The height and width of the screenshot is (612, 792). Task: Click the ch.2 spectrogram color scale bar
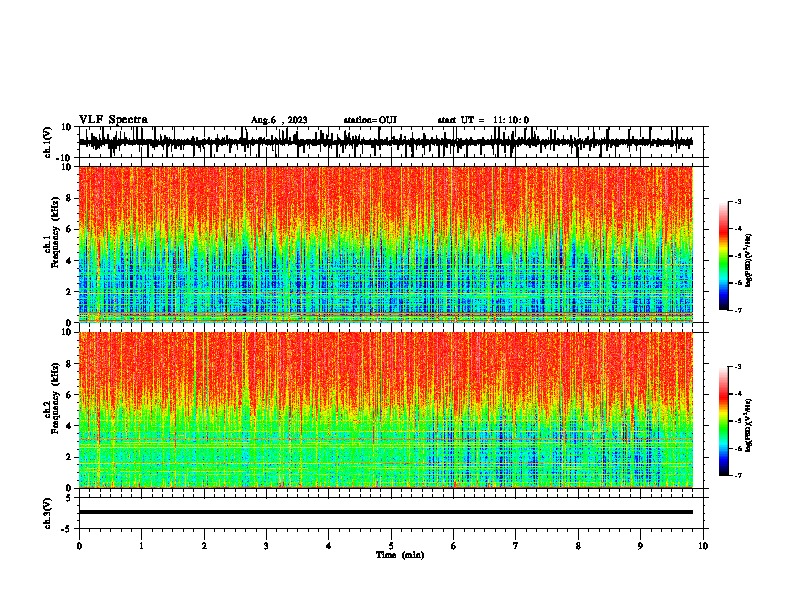click(724, 421)
